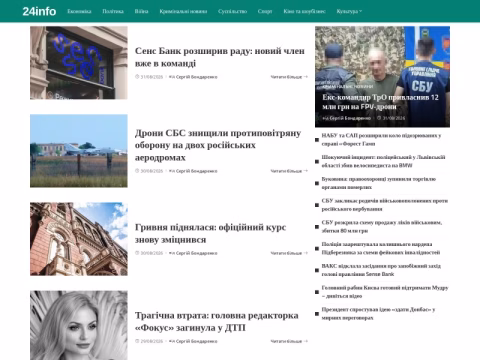Open the Кіно та шоубізнес section
The height and width of the screenshot is (360, 480).
[304, 11]
